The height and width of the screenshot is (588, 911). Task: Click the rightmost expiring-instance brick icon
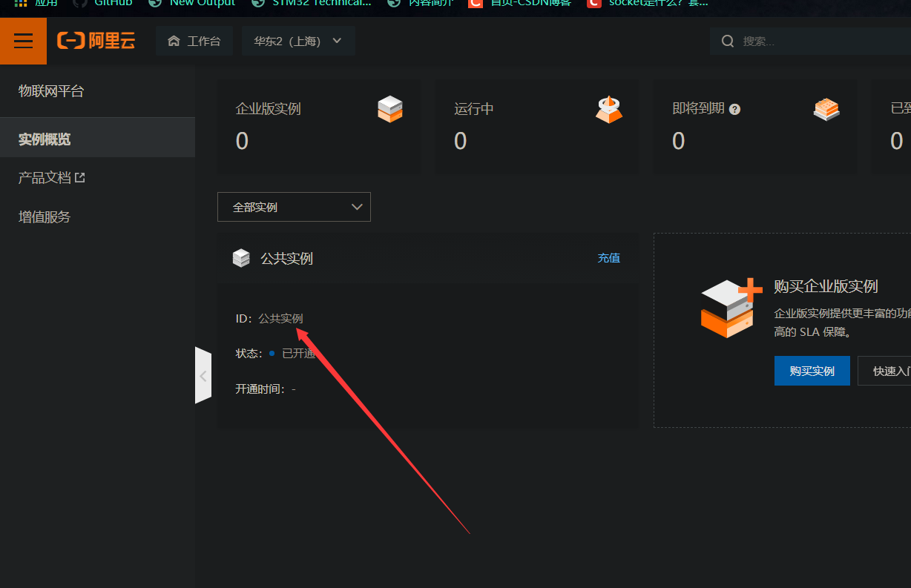(826, 108)
